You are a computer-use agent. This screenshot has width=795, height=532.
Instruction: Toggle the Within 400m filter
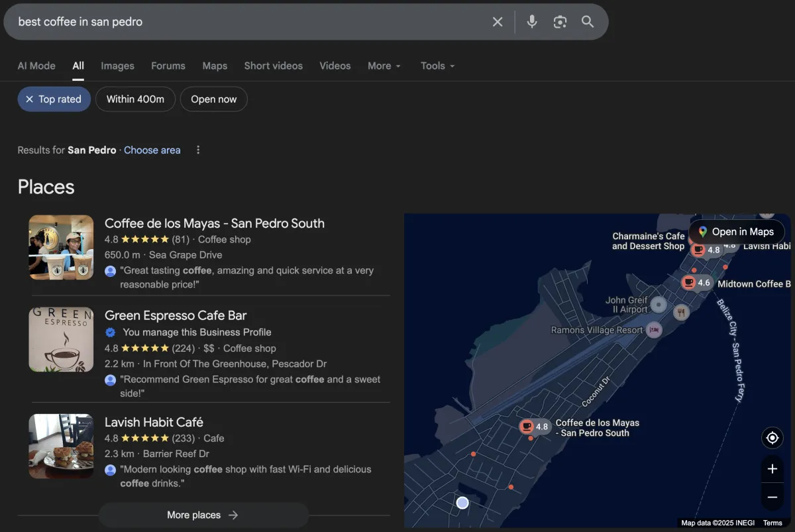tap(135, 99)
